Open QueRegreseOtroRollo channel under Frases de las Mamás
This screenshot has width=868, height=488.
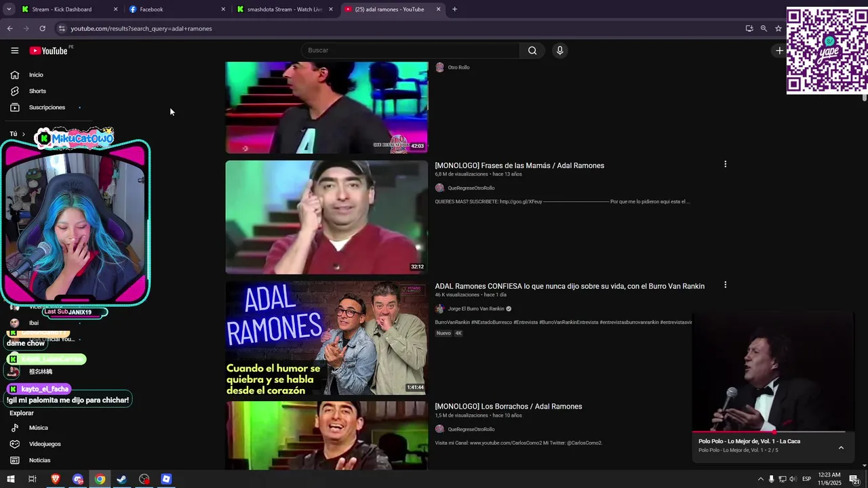[x=471, y=188]
